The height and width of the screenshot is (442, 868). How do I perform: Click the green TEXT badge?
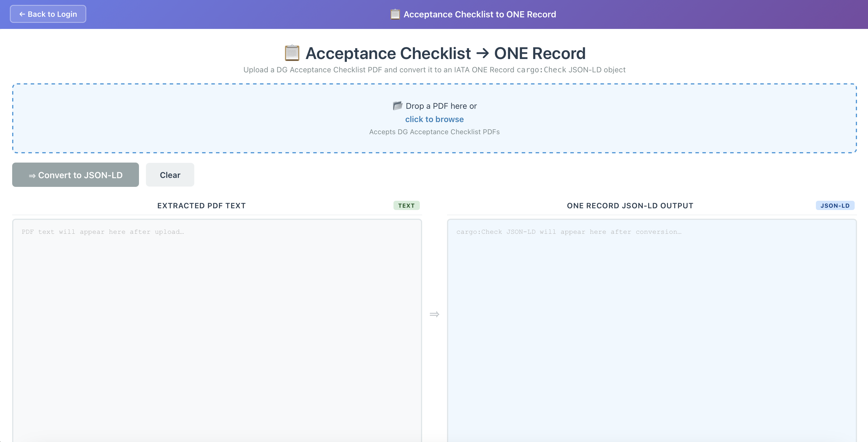[406, 206]
